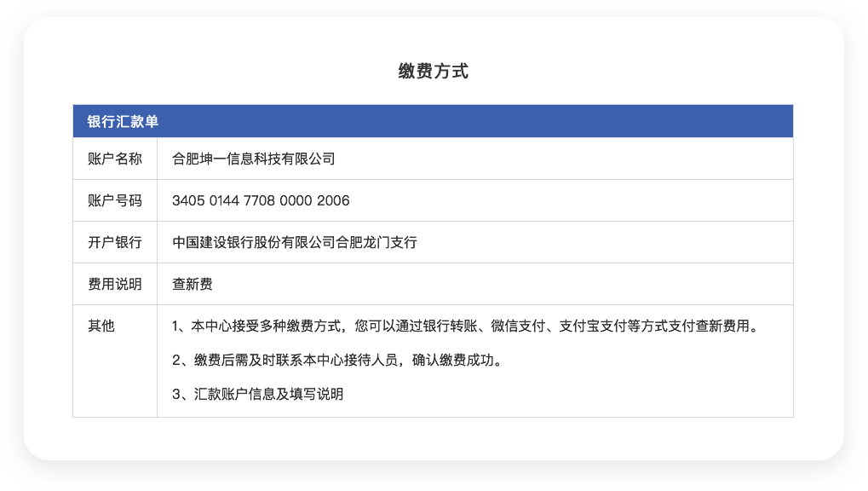Click the 账户号码 label cell
868x491 pixels.
pyautogui.click(x=115, y=200)
